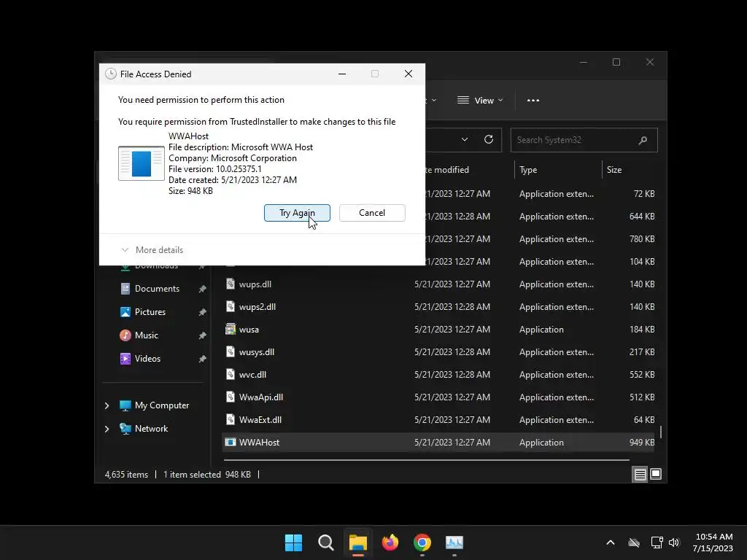Click the pin icon beside Videos
Viewport: 747px width, 560px height.
click(x=202, y=359)
